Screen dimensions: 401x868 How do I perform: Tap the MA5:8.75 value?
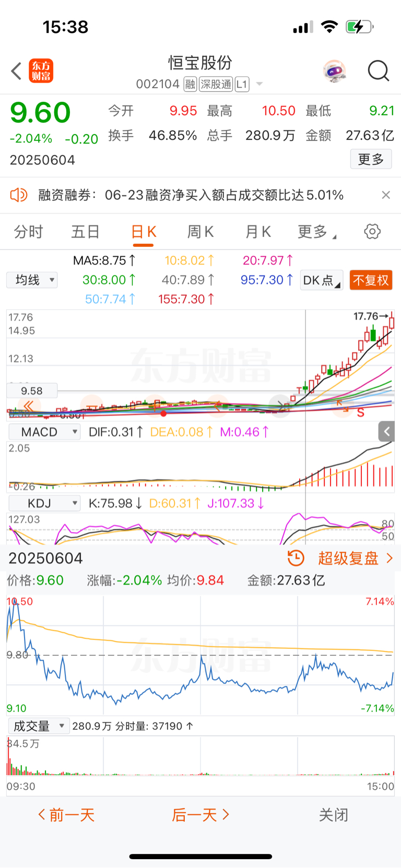click(104, 260)
